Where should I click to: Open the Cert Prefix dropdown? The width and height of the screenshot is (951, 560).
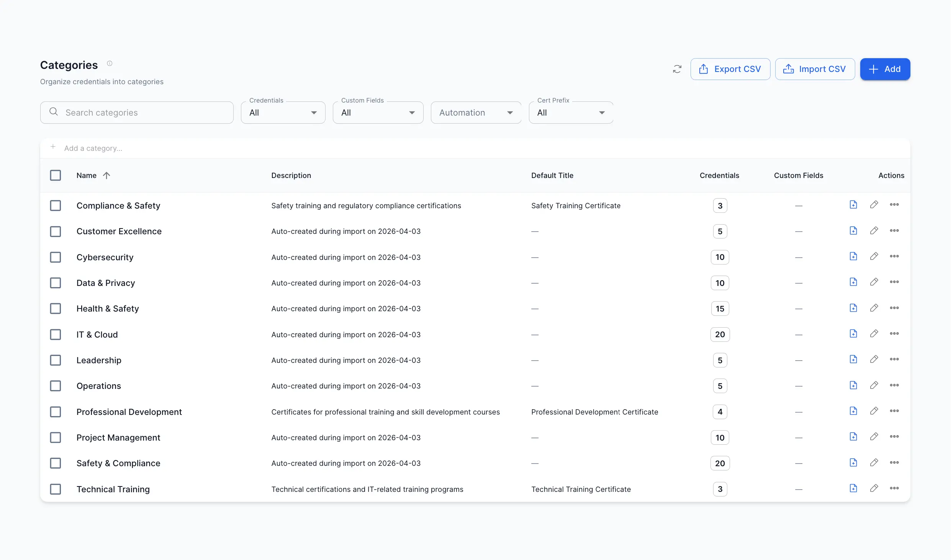point(570,112)
